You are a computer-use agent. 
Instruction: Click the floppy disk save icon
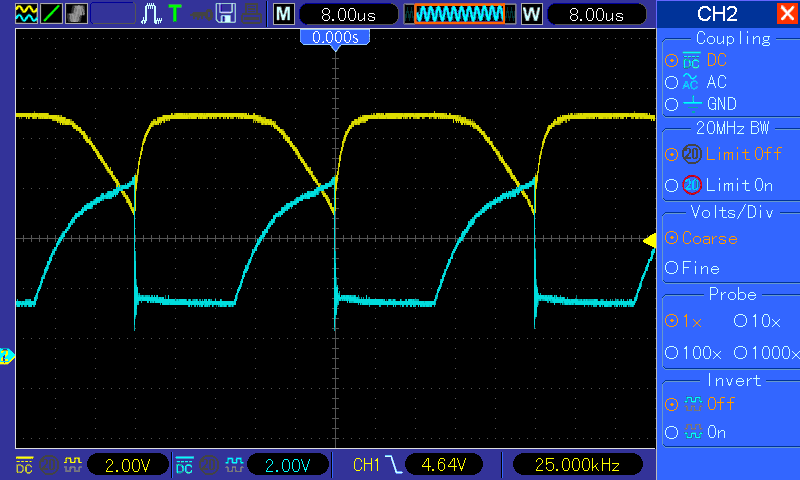point(226,14)
